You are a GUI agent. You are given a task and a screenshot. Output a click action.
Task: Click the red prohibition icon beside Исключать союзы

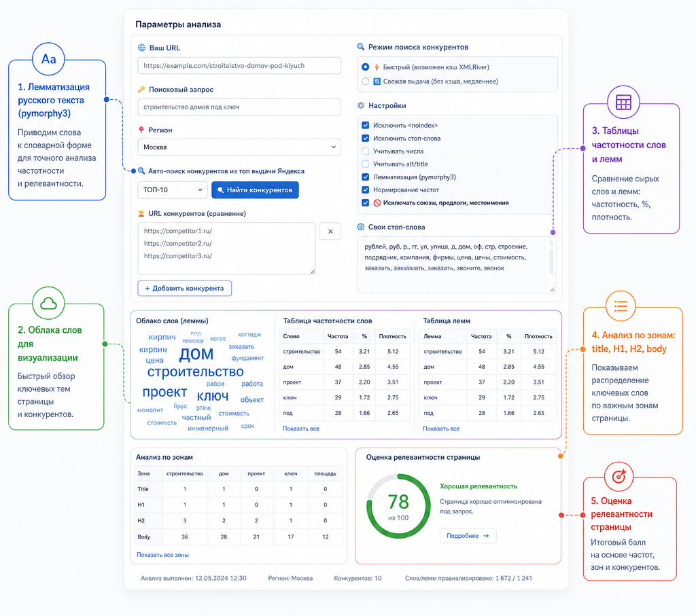pyautogui.click(x=377, y=202)
